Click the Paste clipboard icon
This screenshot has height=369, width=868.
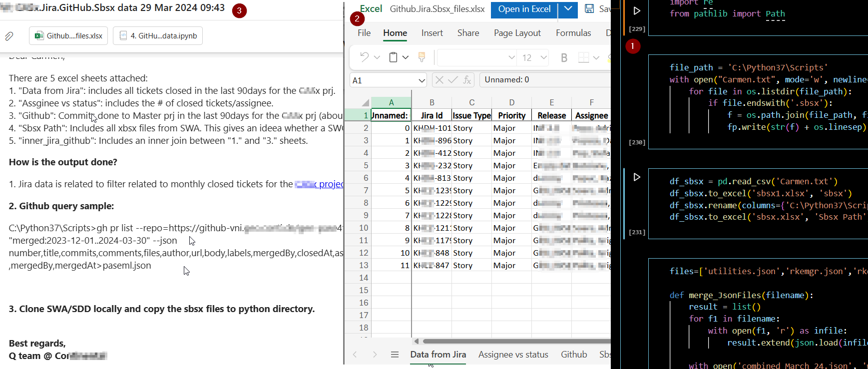click(393, 57)
